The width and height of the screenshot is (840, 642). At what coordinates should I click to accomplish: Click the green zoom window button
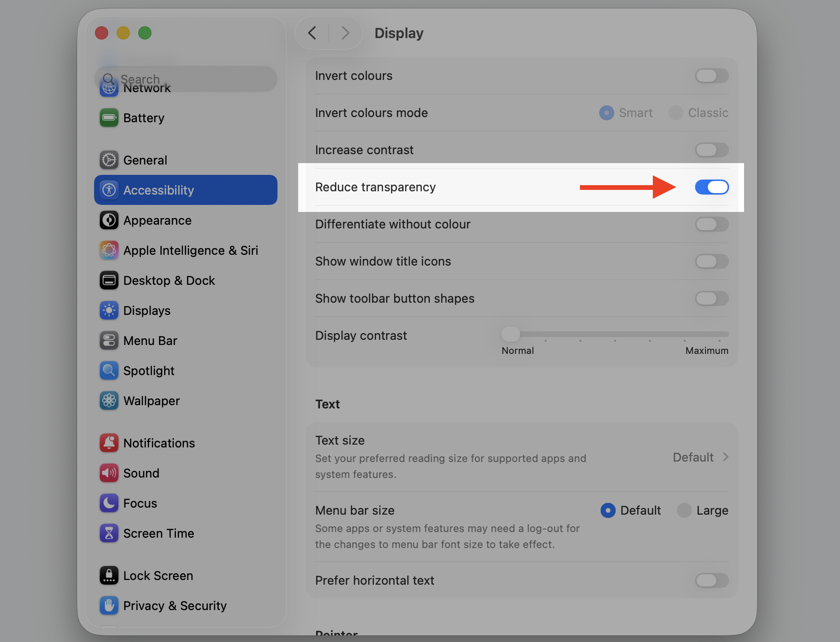145,33
